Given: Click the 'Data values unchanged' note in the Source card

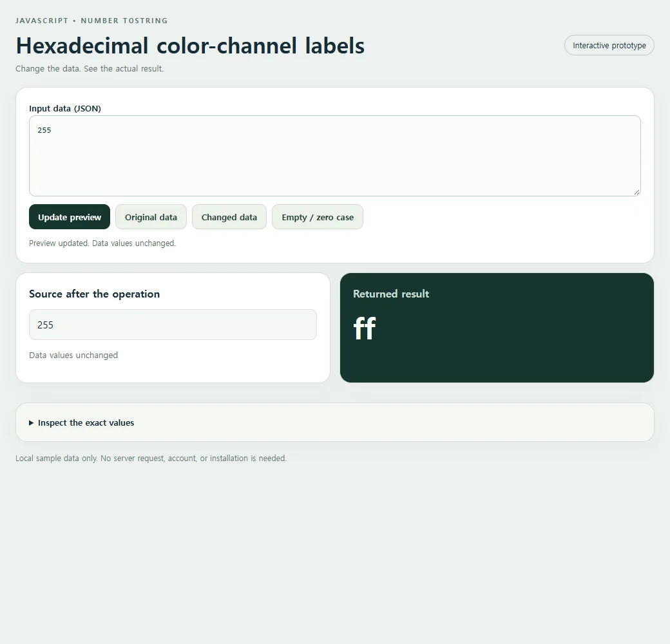Looking at the screenshot, I should point(73,355).
